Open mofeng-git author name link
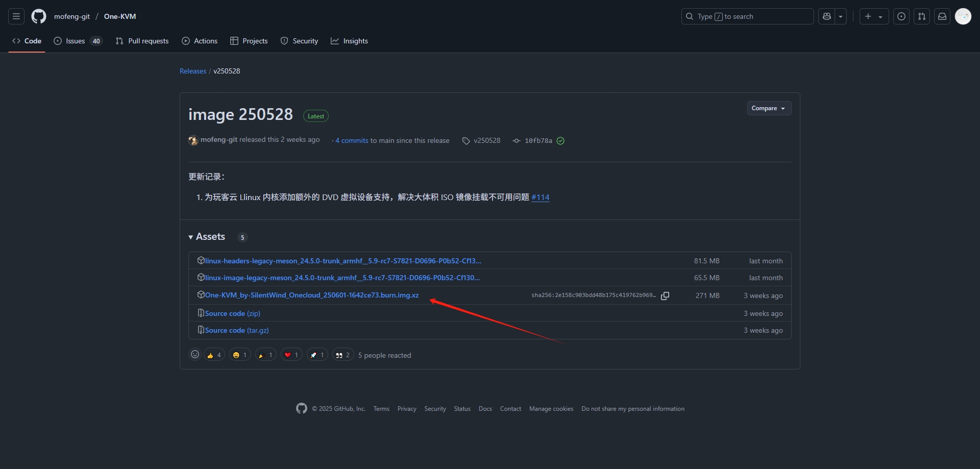This screenshot has height=469, width=980. pyautogui.click(x=219, y=139)
